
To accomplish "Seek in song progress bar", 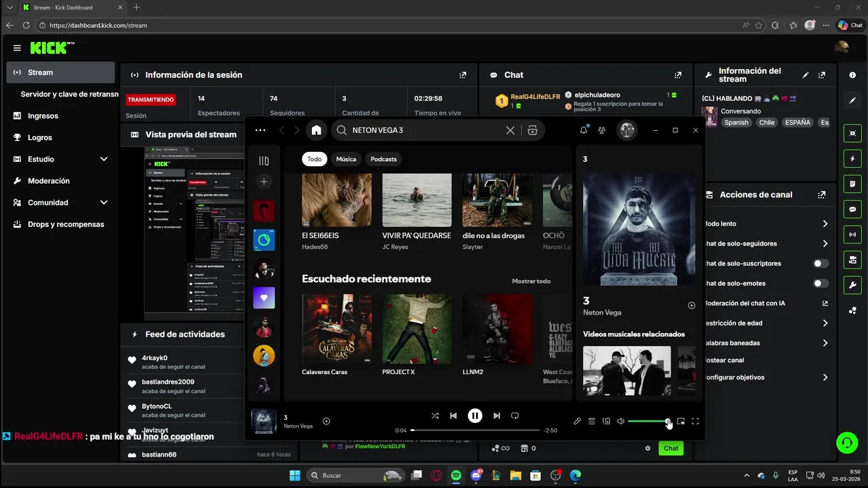I will point(475,430).
